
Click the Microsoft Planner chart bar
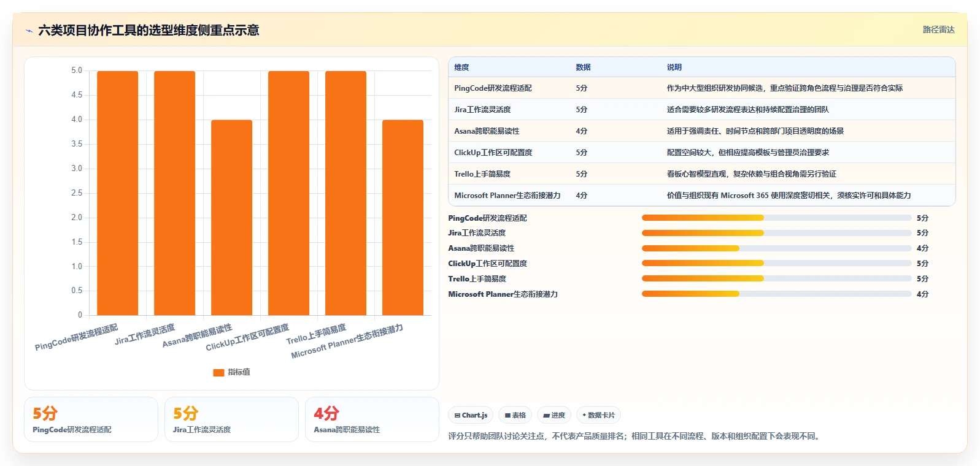[403, 218]
